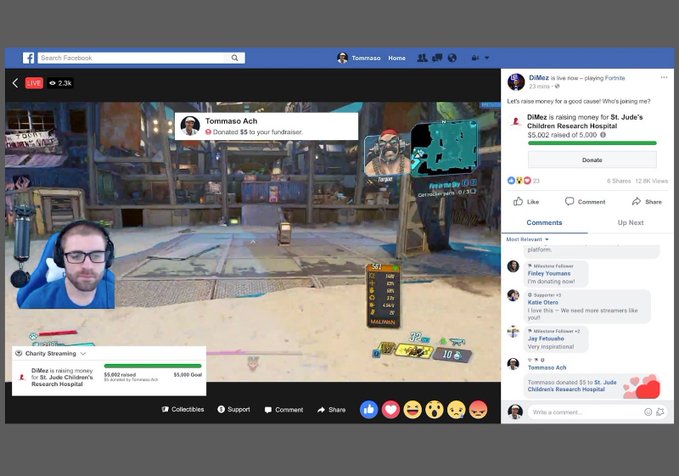
Task: Open the sticker icon in comment box
Action: [660, 412]
